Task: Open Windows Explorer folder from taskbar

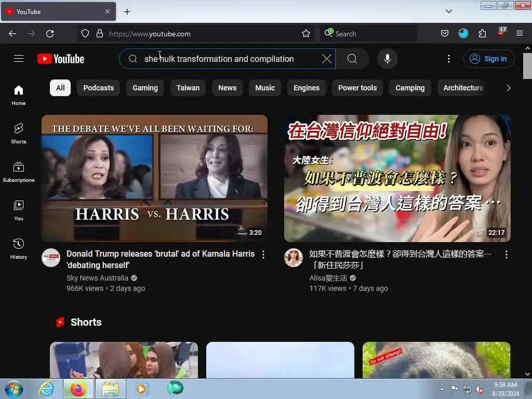Action: (111, 389)
